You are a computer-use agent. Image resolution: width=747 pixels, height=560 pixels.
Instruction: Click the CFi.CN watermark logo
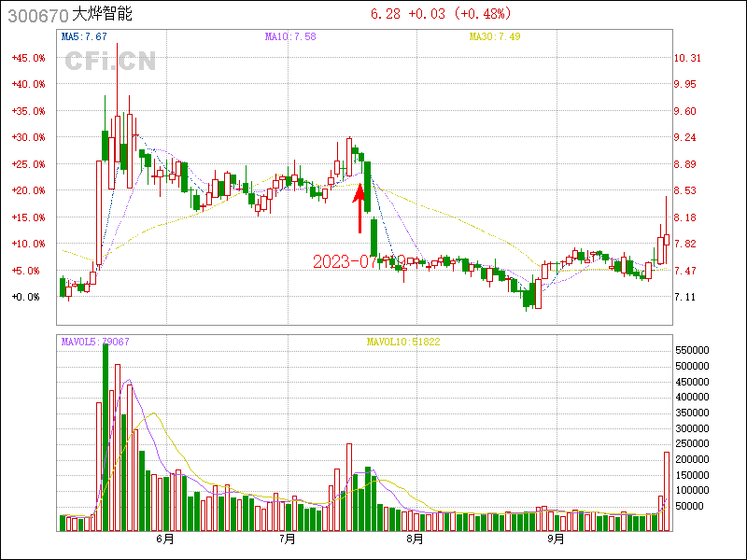tap(110, 62)
